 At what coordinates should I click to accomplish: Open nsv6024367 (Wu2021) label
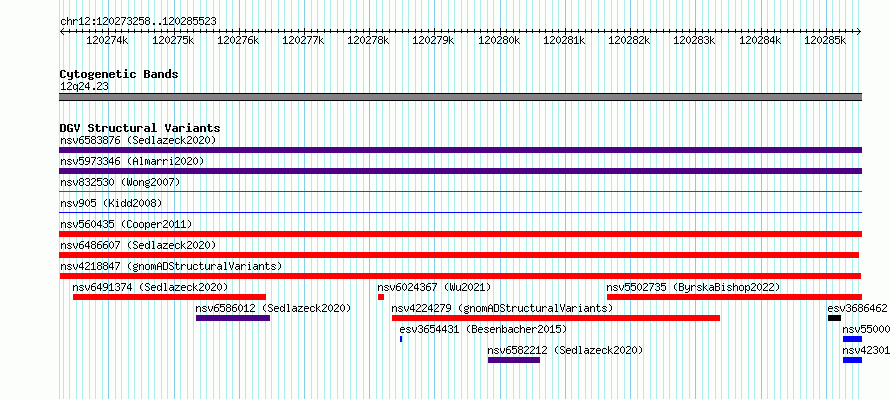coord(434,287)
